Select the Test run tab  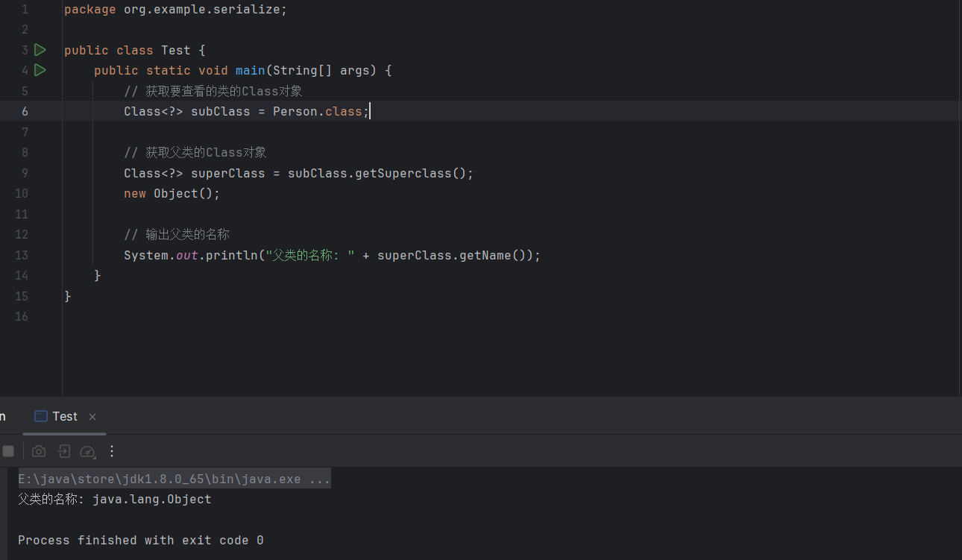[x=65, y=417]
